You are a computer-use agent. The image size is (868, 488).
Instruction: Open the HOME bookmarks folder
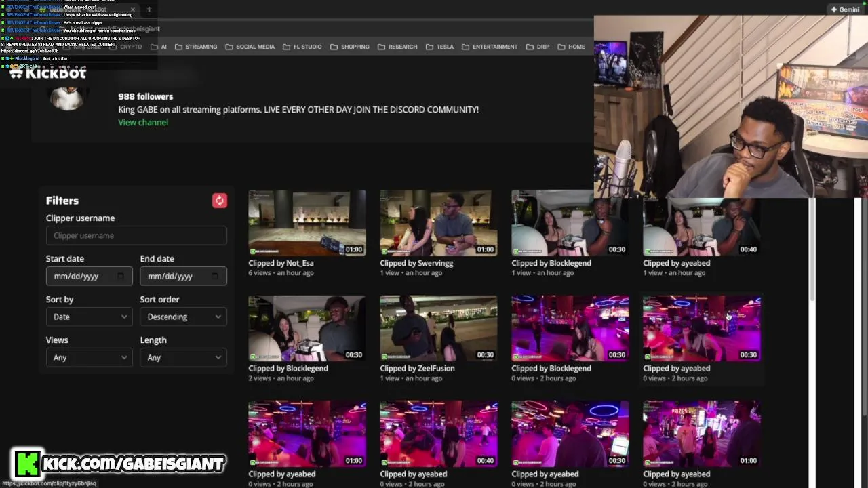point(571,47)
